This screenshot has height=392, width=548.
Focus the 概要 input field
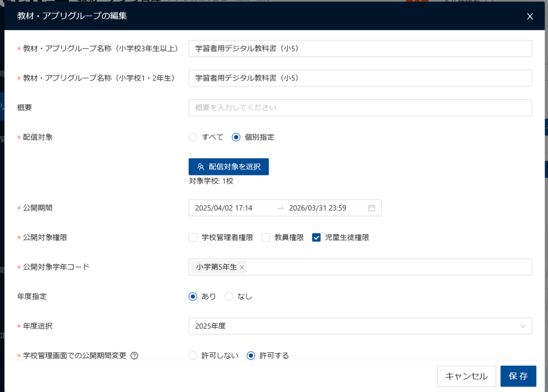pyautogui.click(x=360, y=107)
